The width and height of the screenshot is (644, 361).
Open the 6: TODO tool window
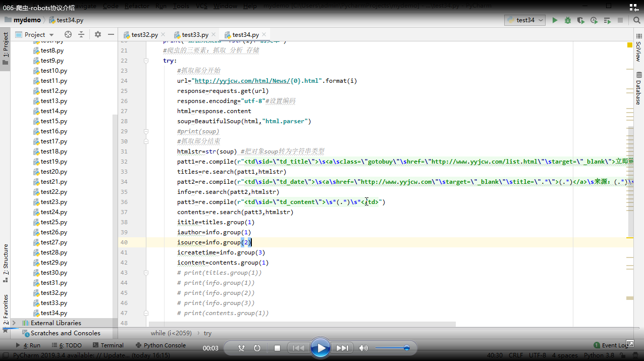coord(66,345)
